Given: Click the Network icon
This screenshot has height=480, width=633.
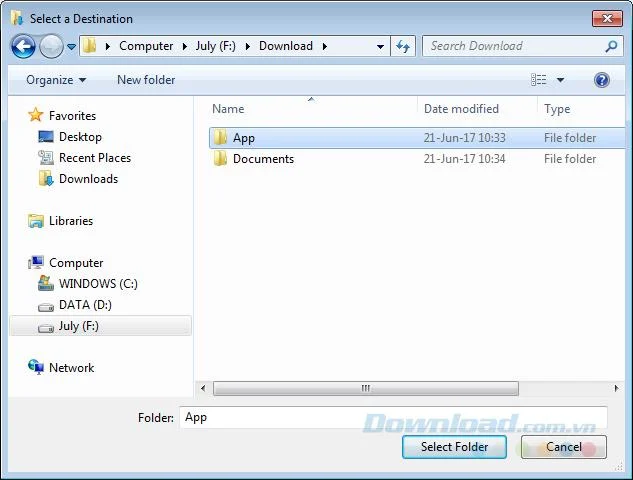Looking at the screenshot, I should (36, 367).
